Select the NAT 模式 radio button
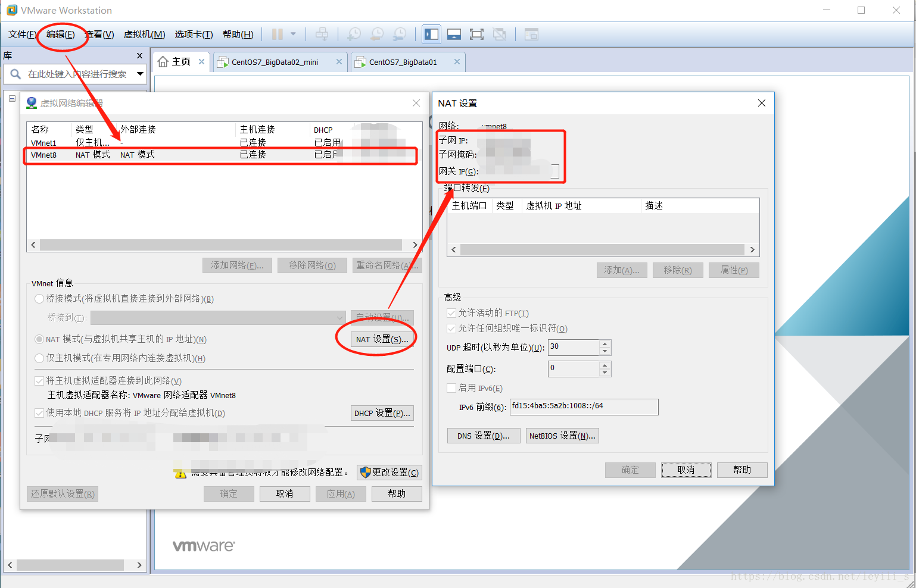 (x=39, y=339)
